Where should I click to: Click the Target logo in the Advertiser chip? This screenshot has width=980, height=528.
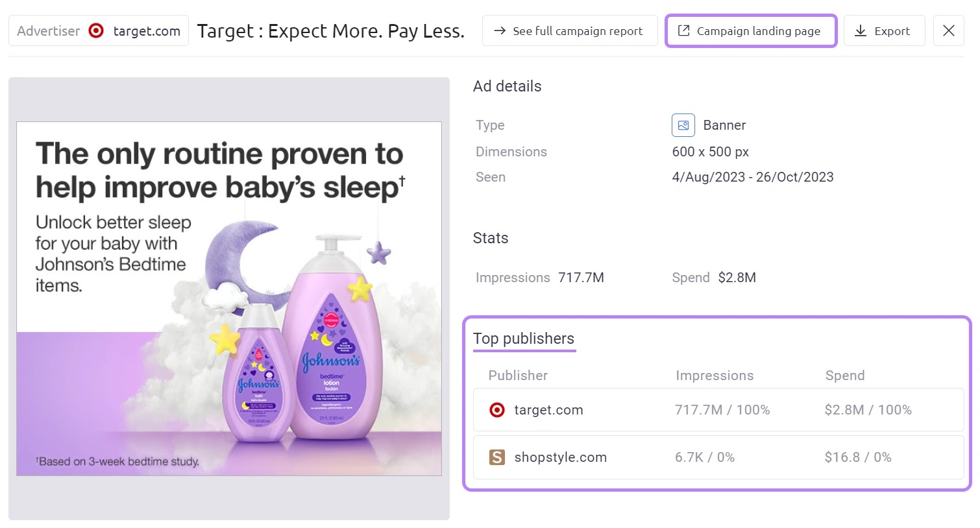coord(95,30)
